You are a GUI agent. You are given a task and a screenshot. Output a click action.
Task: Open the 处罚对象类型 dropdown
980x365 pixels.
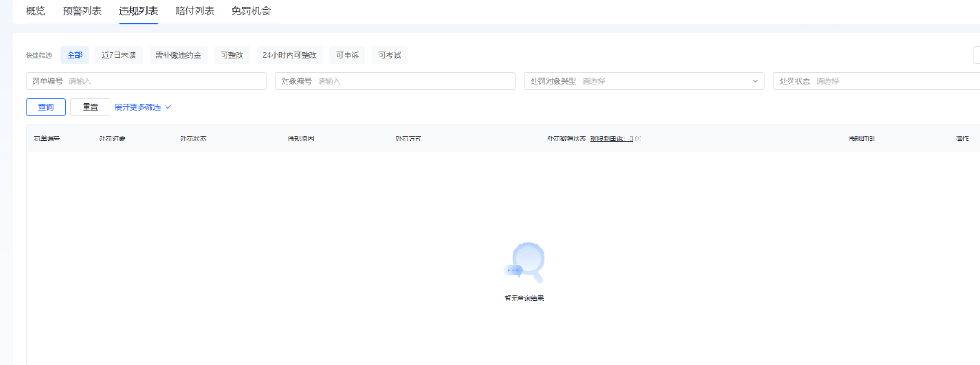[644, 81]
